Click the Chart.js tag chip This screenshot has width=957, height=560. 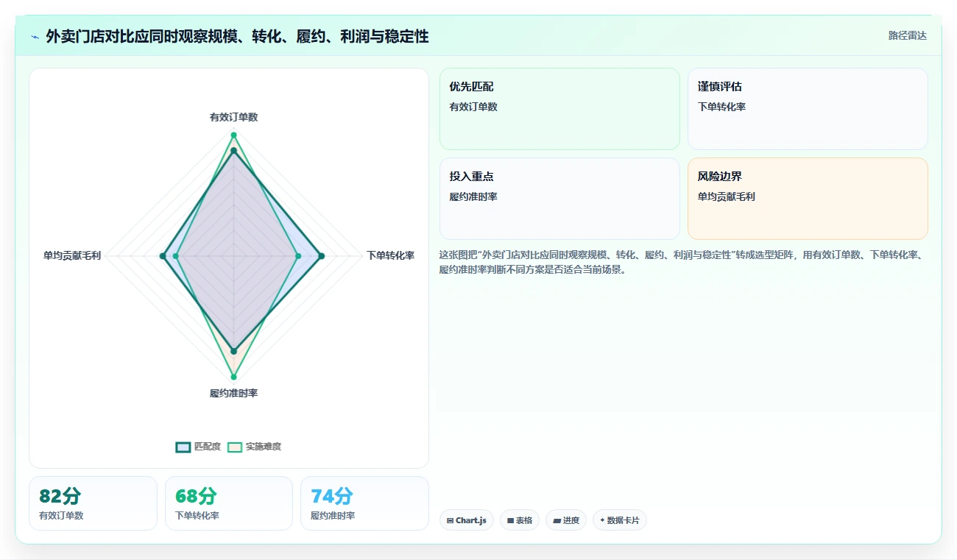467,520
